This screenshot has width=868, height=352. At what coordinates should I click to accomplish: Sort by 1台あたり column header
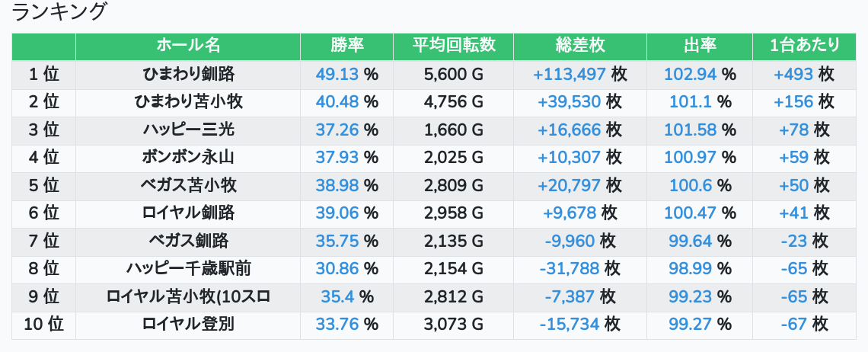(x=804, y=46)
